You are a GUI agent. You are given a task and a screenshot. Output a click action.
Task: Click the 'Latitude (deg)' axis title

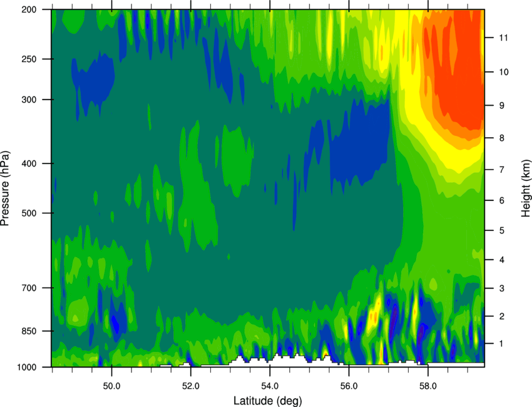pyautogui.click(x=267, y=401)
